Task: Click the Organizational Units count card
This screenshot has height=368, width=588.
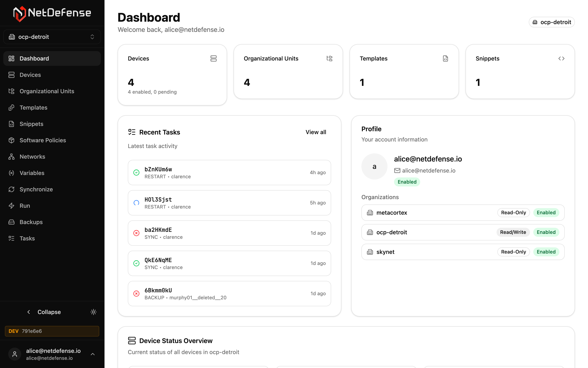Action: coord(288,72)
